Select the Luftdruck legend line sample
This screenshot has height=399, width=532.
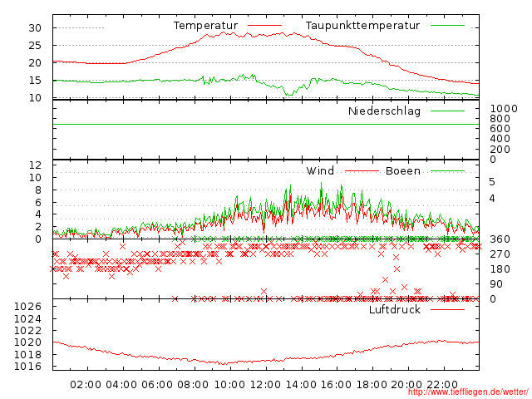(x=447, y=309)
